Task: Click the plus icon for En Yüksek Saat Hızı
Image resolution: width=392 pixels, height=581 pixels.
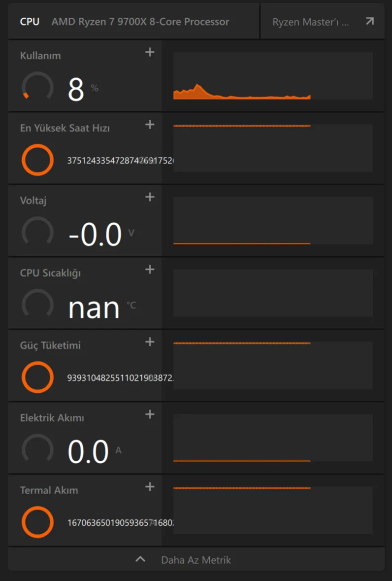Action: (x=150, y=125)
